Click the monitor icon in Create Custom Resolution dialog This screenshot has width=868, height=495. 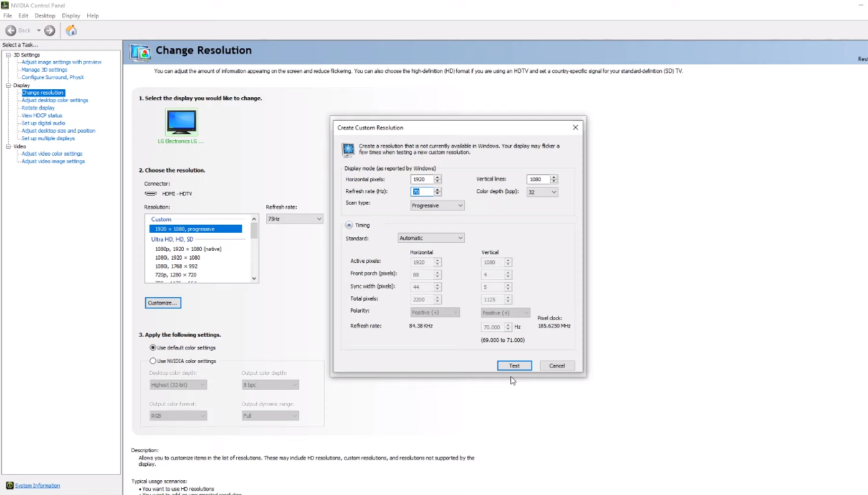[x=348, y=150]
